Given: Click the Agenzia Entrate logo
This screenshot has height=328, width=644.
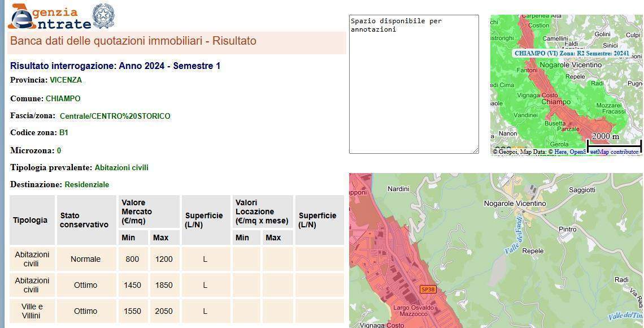Looking at the screenshot, I should point(49,17).
